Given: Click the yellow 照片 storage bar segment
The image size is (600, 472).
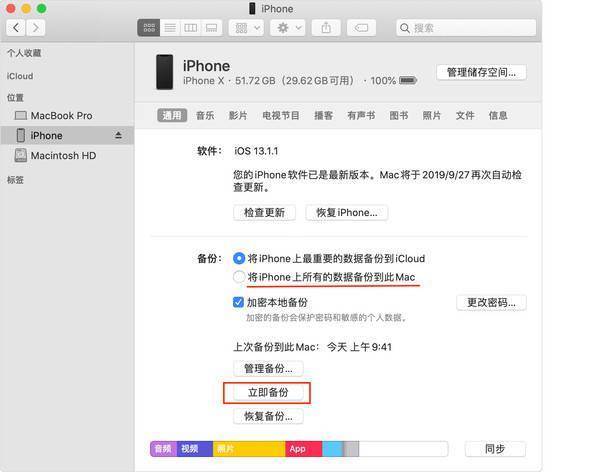Looking at the screenshot, I should tap(249, 449).
